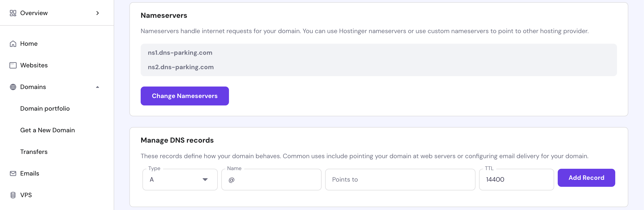Click the Websites window icon
The image size is (644, 210).
tap(13, 65)
